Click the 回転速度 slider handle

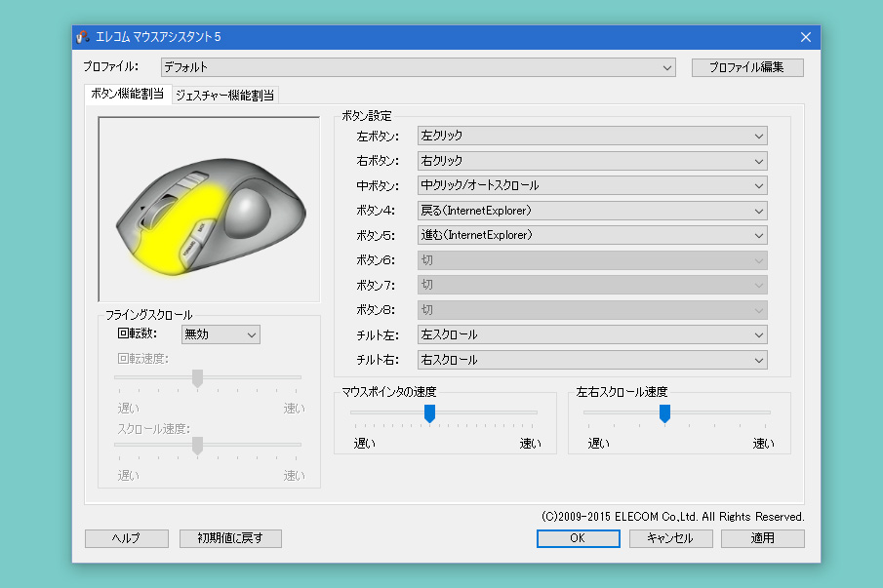click(197, 378)
